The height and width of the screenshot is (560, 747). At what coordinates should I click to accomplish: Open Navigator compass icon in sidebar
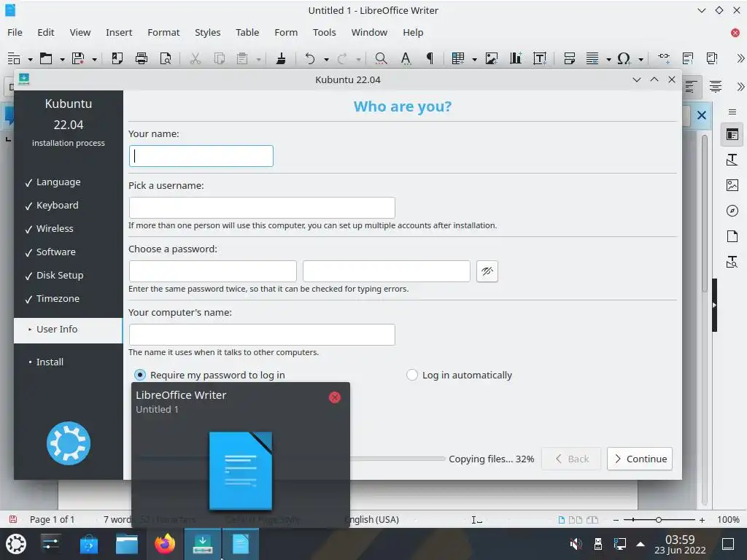coord(732,211)
